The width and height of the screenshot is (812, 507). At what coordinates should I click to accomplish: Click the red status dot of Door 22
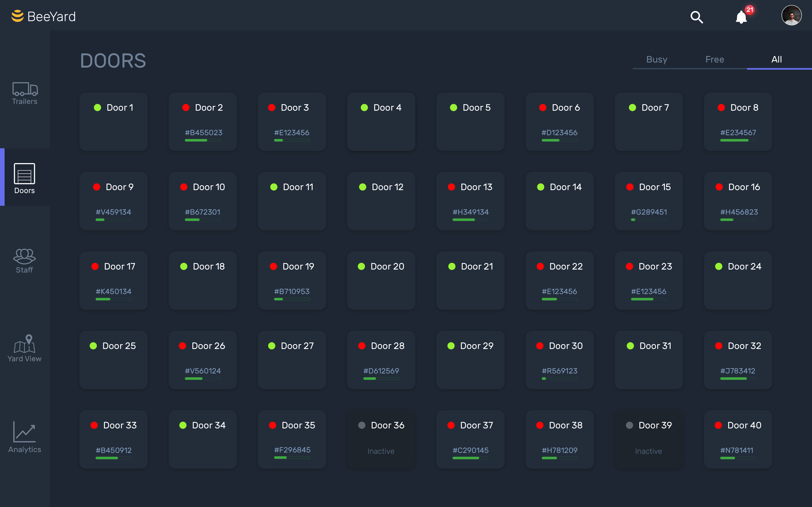click(540, 267)
